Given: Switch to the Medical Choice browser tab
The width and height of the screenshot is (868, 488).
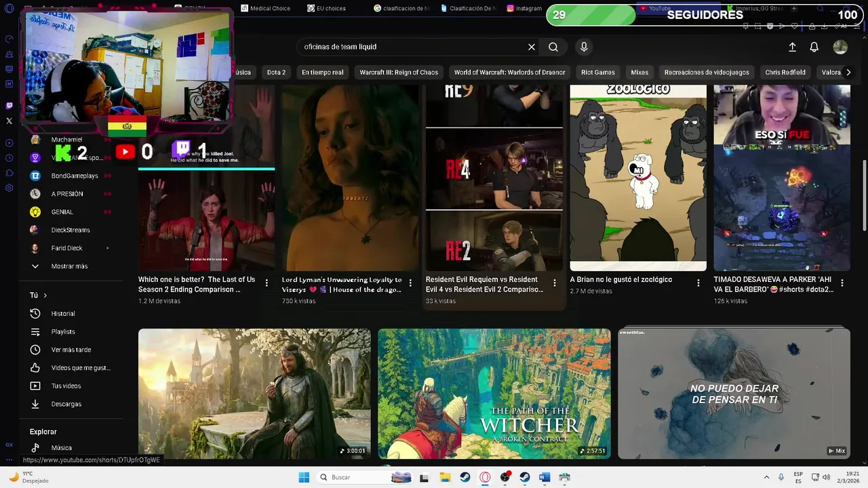Looking at the screenshot, I should (266, 8).
